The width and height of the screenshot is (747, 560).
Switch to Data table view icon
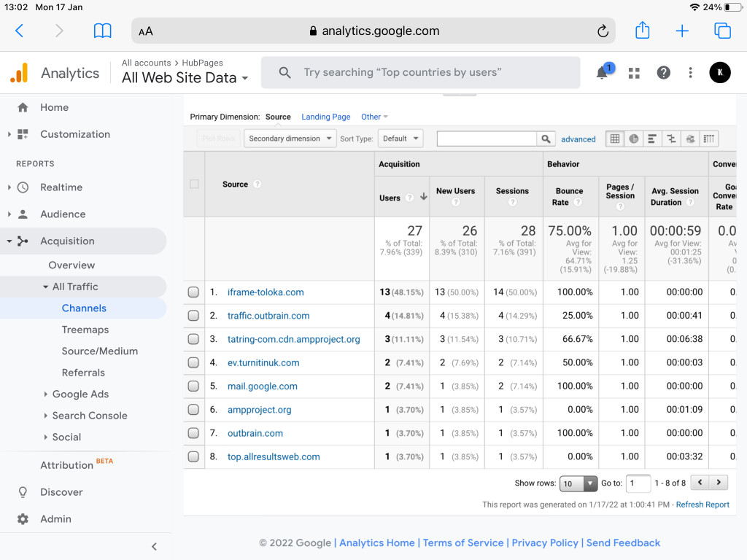pyautogui.click(x=615, y=139)
